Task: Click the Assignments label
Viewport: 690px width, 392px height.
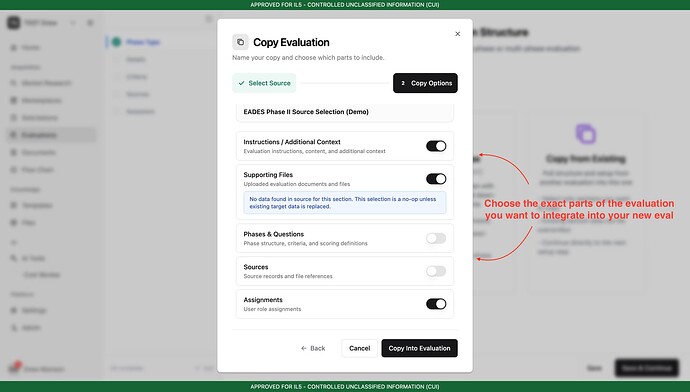Action: (x=263, y=300)
